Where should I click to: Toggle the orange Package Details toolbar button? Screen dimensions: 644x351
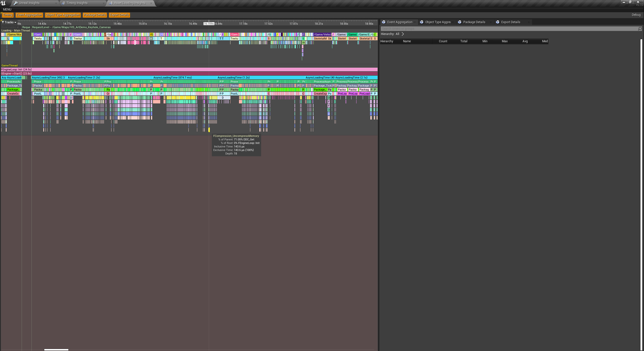[95, 15]
